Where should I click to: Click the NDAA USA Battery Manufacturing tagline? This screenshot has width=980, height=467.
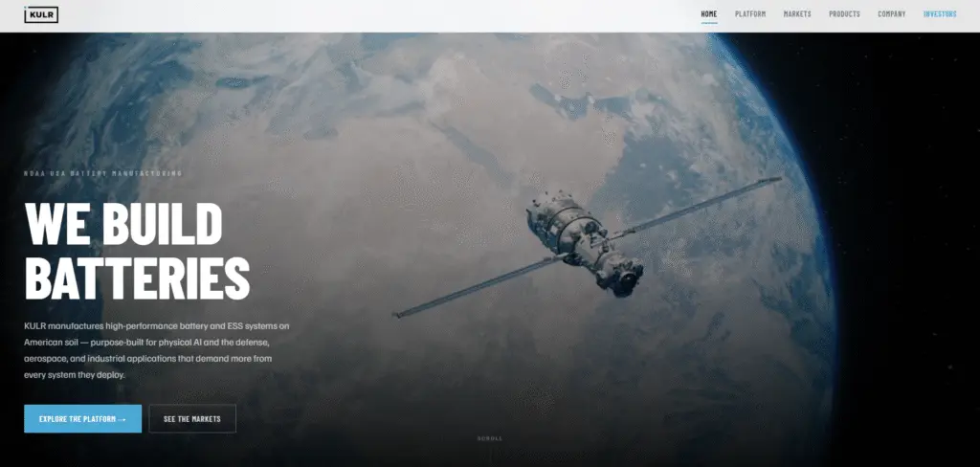102,173
